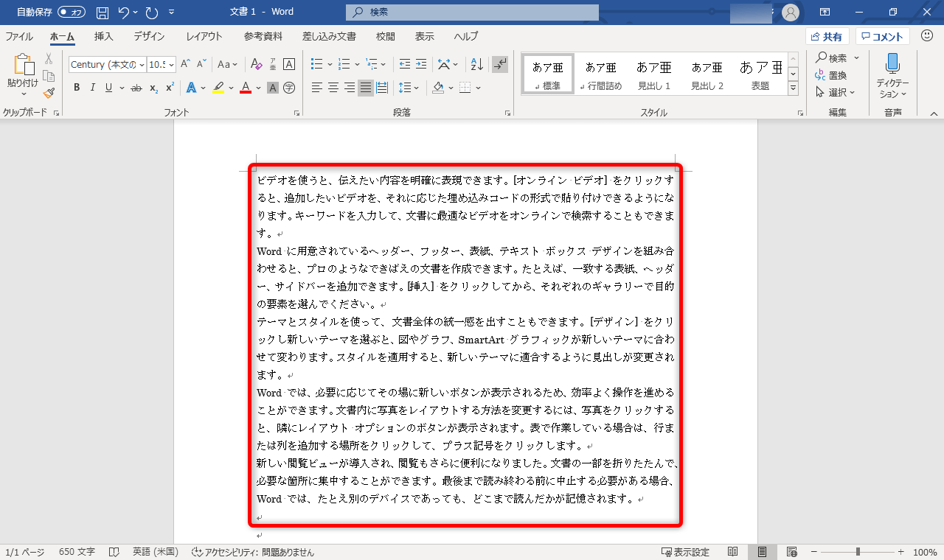Click the smiley feedback icon
Screen dimensions: 944x560
(926, 36)
